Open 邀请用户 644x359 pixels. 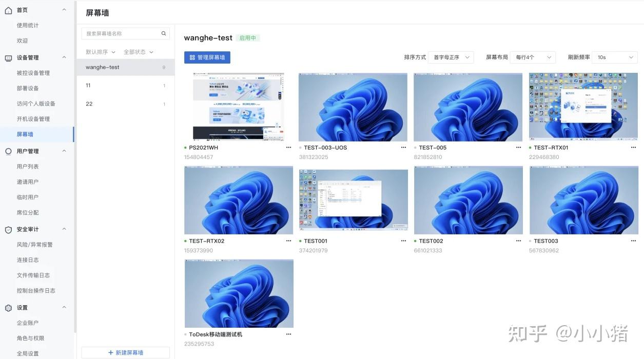point(28,182)
